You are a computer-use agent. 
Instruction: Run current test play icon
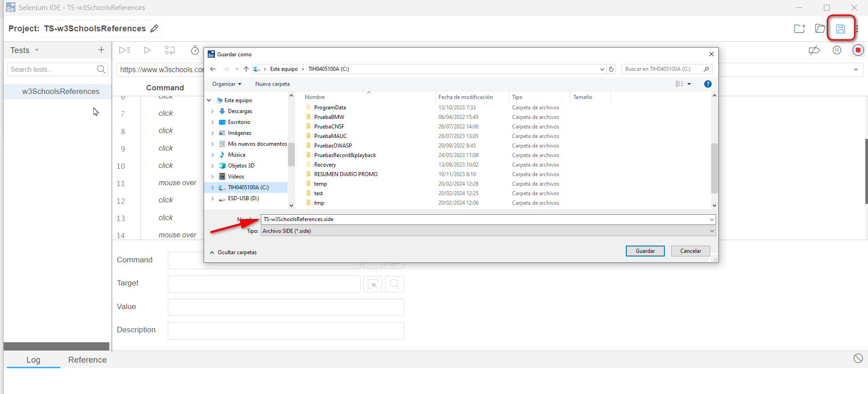(147, 50)
